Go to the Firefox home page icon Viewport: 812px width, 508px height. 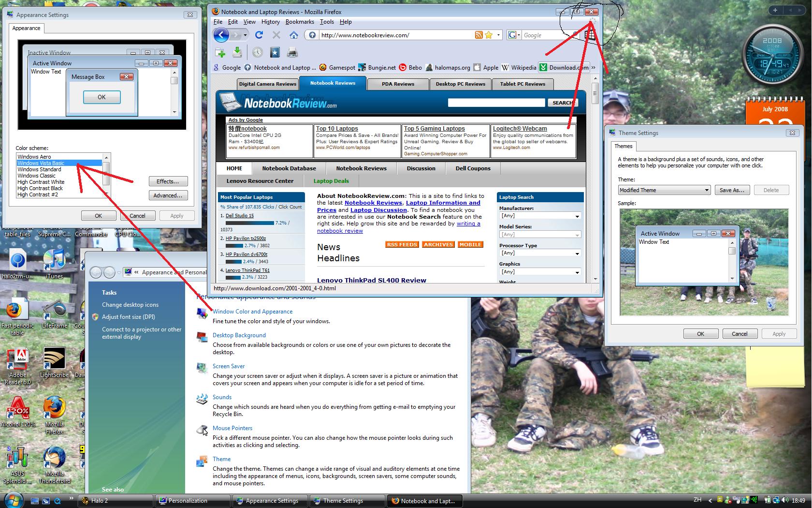[293, 35]
